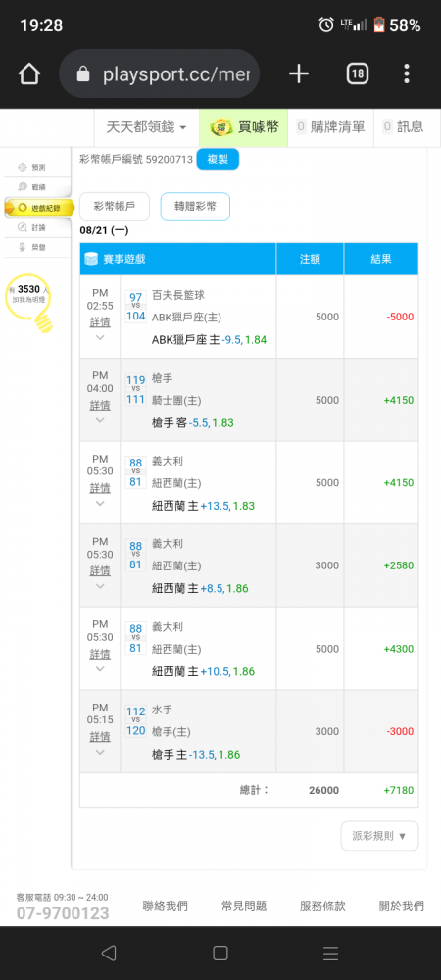Open the tab switcher showing 18
Image resolution: width=441 pixels, height=980 pixels.
coord(358,74)
